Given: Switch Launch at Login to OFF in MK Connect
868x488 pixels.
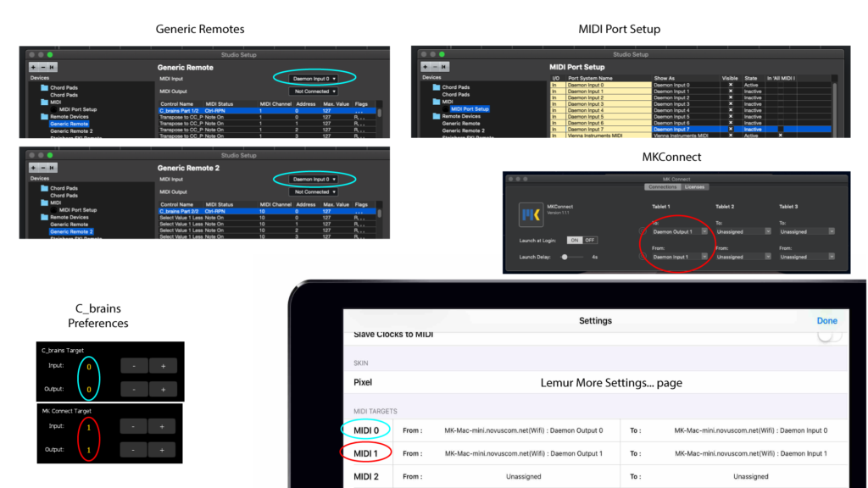Looking at the screenshot, I should pyautogui.click(x=590, y=240).
